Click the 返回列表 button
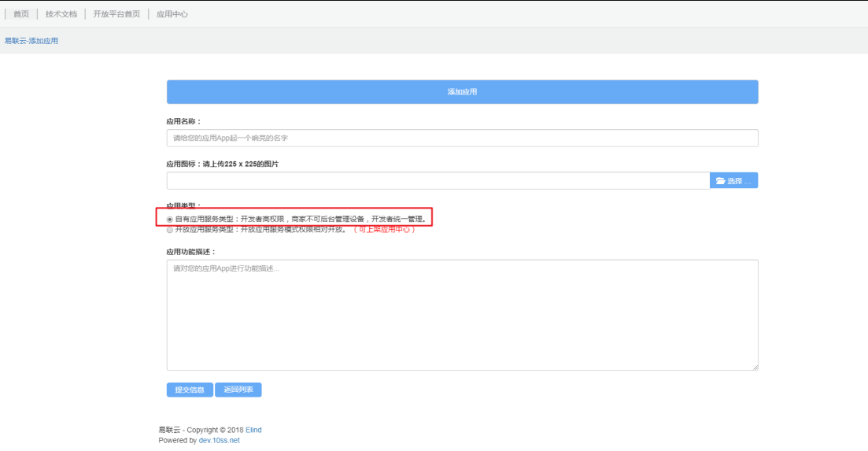 coord(238,390)
